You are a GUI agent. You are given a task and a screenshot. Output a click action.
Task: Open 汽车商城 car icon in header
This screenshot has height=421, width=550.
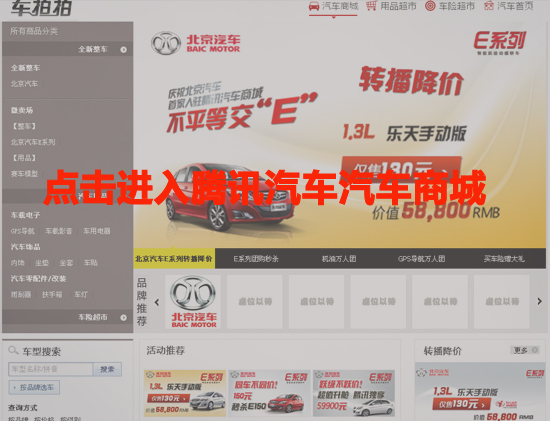[314, 6]
